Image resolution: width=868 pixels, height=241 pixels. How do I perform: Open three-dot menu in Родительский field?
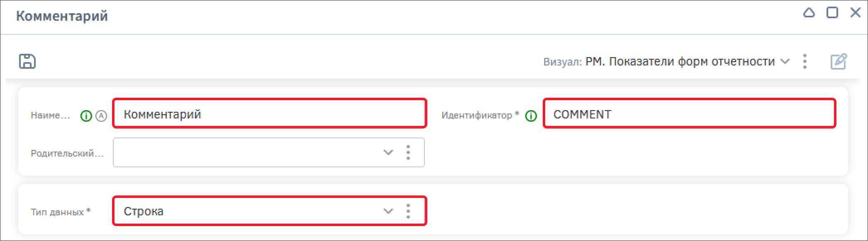(x=408, y=152)
